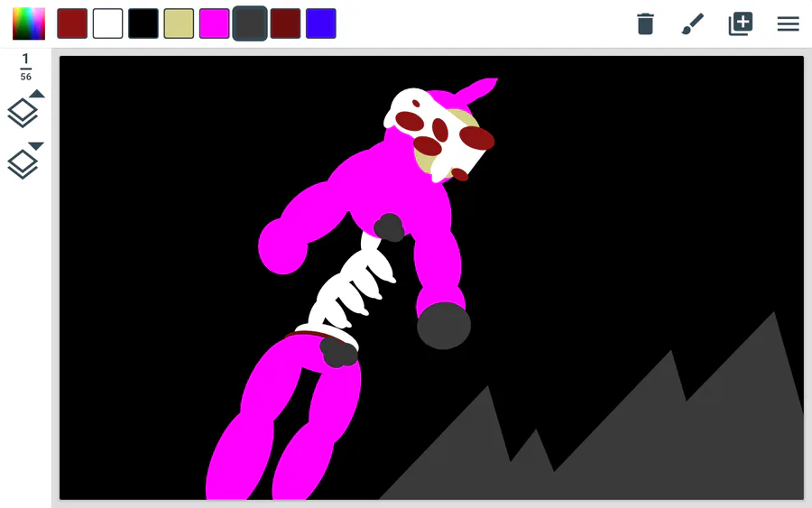Image resolution: width=812 pixels, height=508 pixels.
Task: Move down a layer with lower layers icon
Action: click(25, 161)
